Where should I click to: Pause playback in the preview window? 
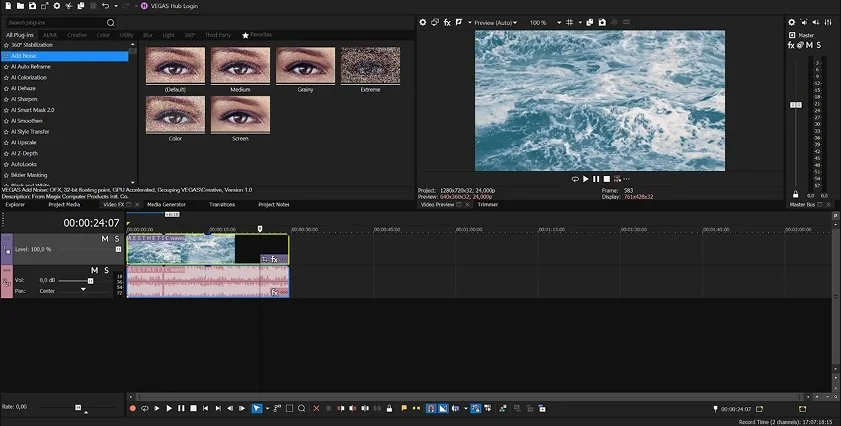(596, 179)
